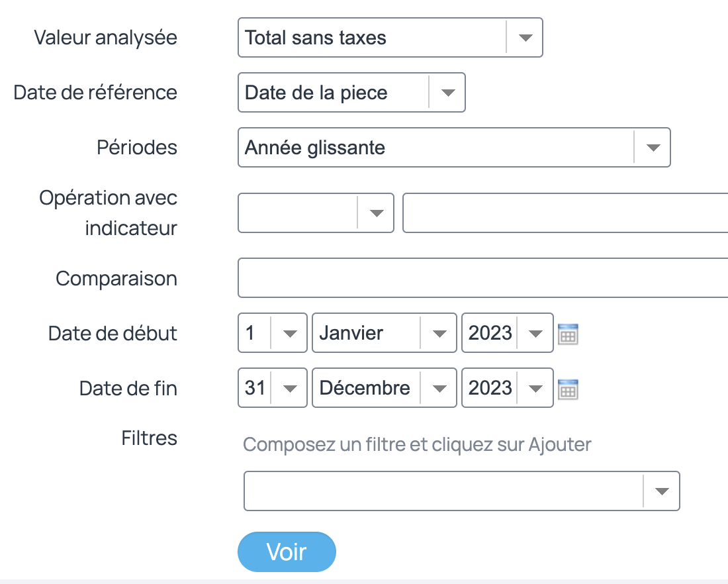Viewport: 728px width, 584px height.
Task: Click the Opération avec indicateur label
Action: [x=108, y=213]
